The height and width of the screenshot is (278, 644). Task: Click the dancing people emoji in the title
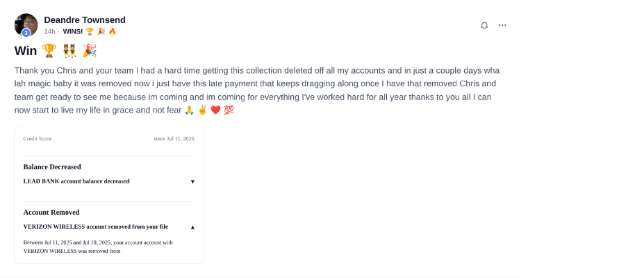click(x=69, y=51)
